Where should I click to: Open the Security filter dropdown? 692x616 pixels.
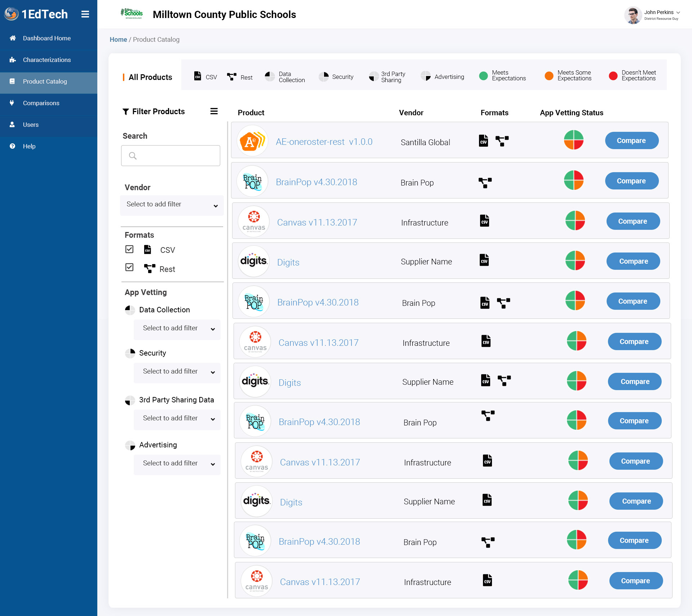pos(177,372)
